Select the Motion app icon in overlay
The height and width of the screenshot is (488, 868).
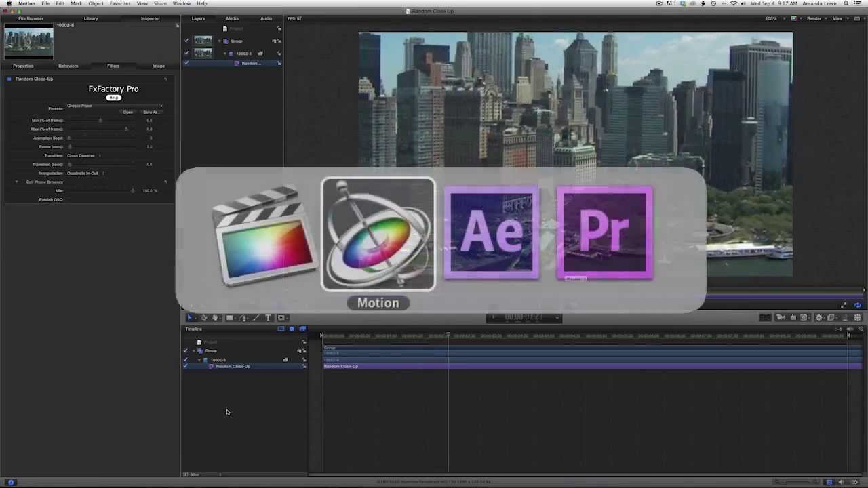point(378,235)
